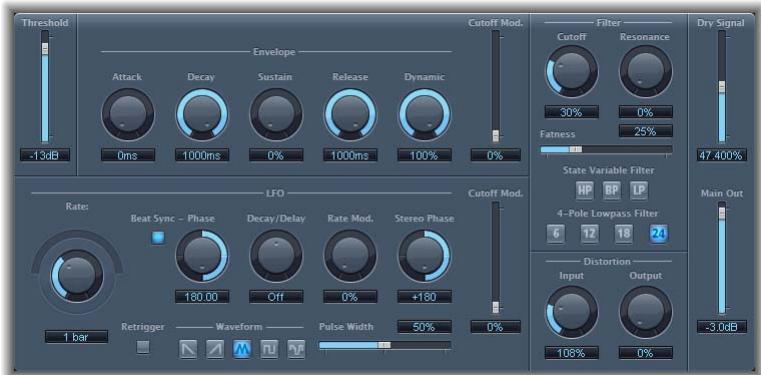This screenshot has width=761, height=375.
Task: Click the Threshold slider handle
Action: pyautogui.click(x=45, y=49)
